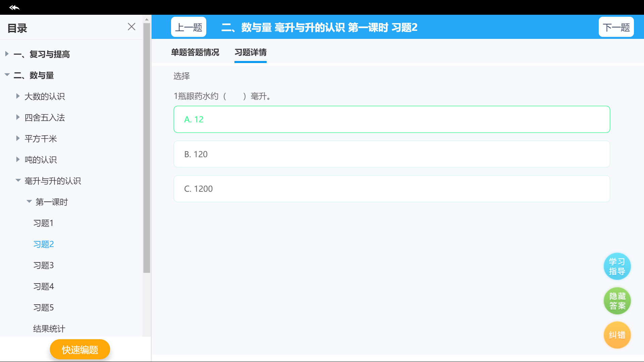Click the sidebar vertical scrollbar
Image resolution: width=644 pixels, height=362 pixels.
coord(147,147)
